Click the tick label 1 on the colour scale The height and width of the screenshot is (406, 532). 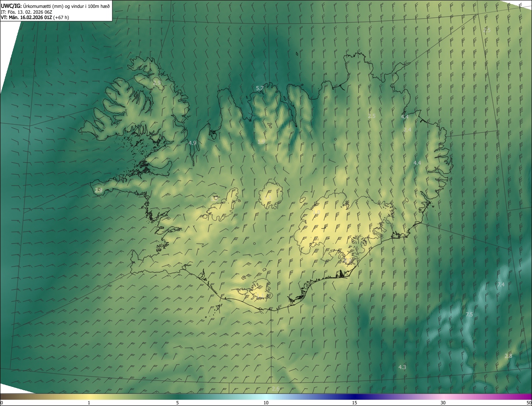[x=89, y=403]
